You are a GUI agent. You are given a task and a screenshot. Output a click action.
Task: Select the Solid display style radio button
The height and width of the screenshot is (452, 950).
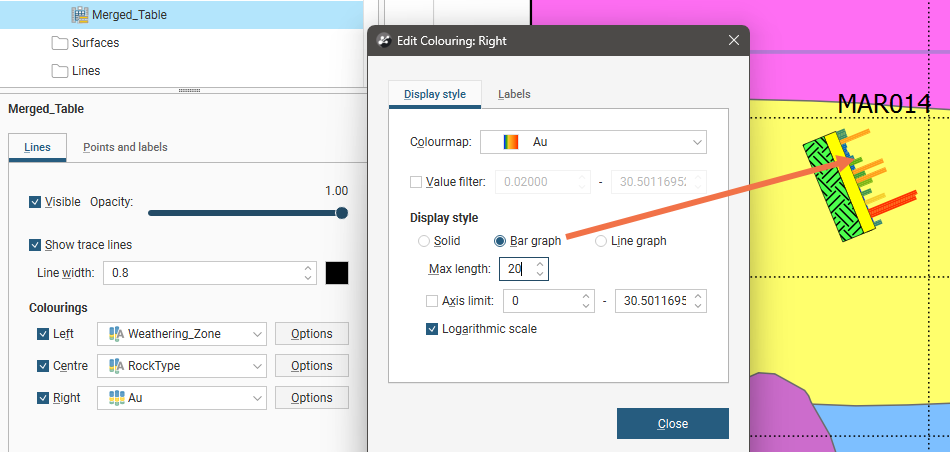pos(424,241)
